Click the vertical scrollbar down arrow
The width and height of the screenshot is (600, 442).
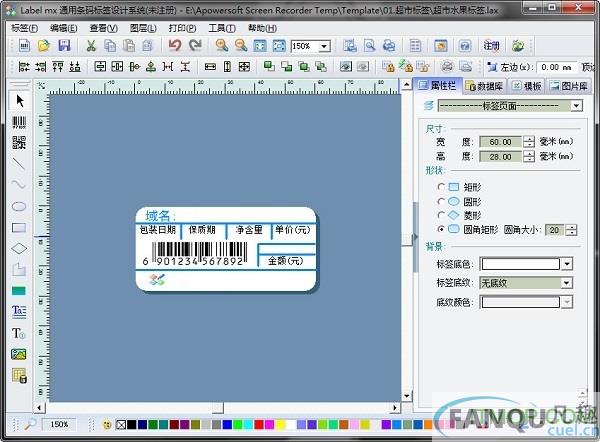tap(406, 396)
